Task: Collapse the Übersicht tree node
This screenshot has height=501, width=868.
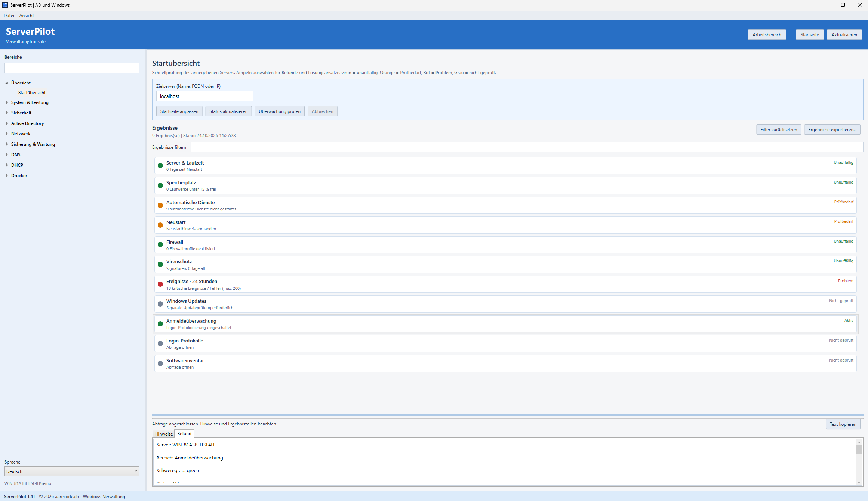Action: click(7, 83)
